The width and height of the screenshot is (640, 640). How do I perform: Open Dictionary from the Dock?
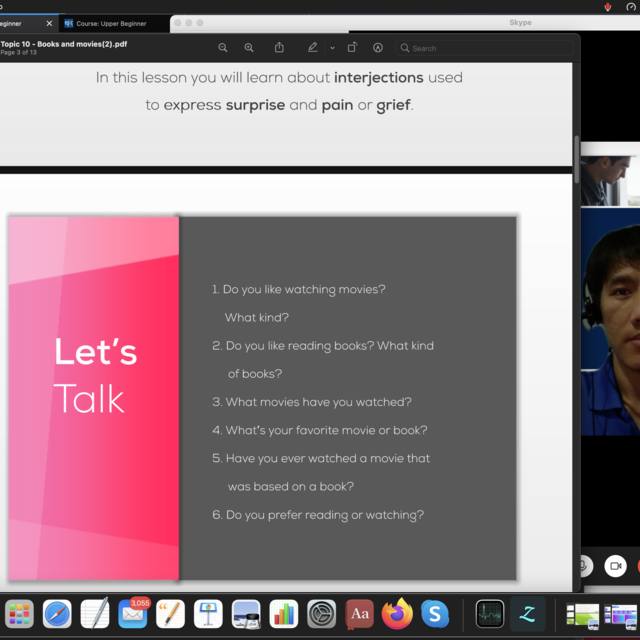360,613
